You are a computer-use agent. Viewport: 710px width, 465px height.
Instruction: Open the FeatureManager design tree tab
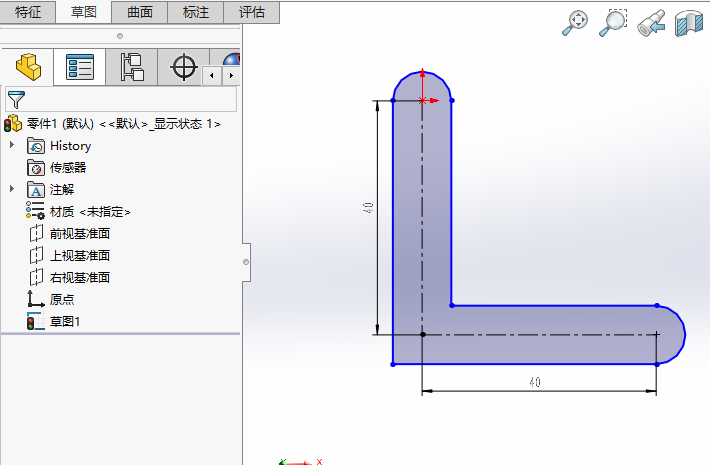tap(28, 67)
